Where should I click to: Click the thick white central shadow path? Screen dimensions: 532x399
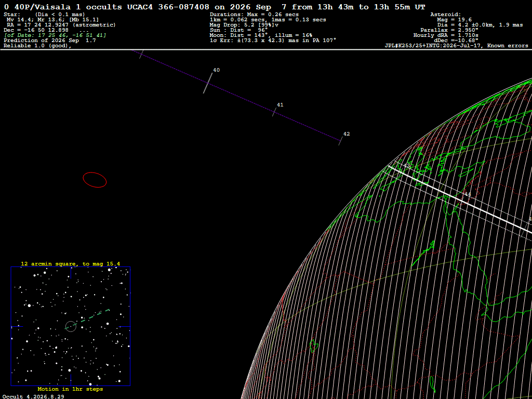coord(460,199)
